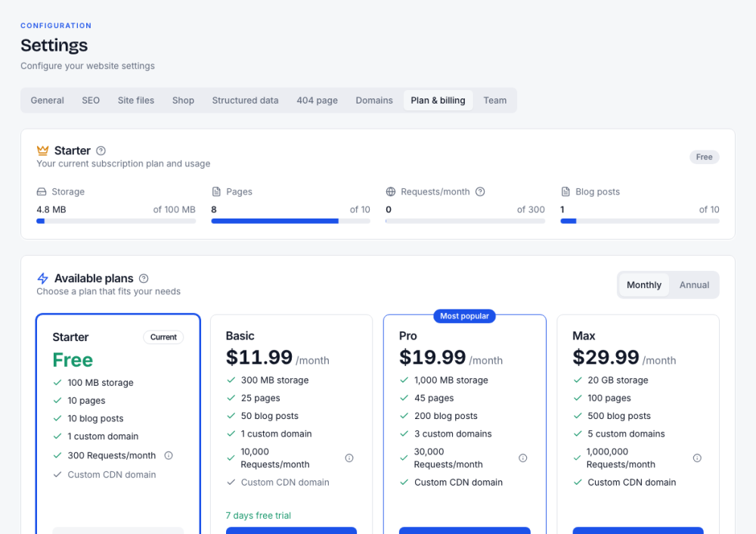Show info for Basic 10,000 Requests/month

click(x=349, y=458)
